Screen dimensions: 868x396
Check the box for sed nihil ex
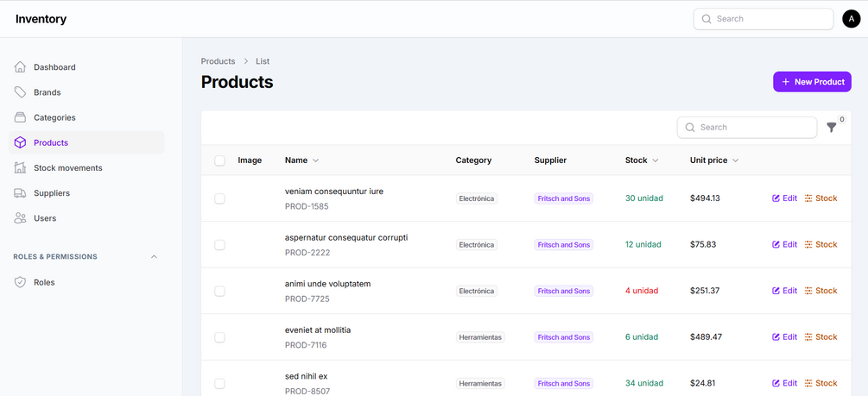[219, 384]
